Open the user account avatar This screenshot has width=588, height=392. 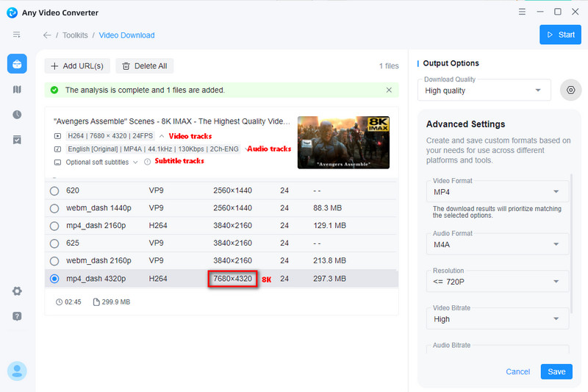coord(17,371)
